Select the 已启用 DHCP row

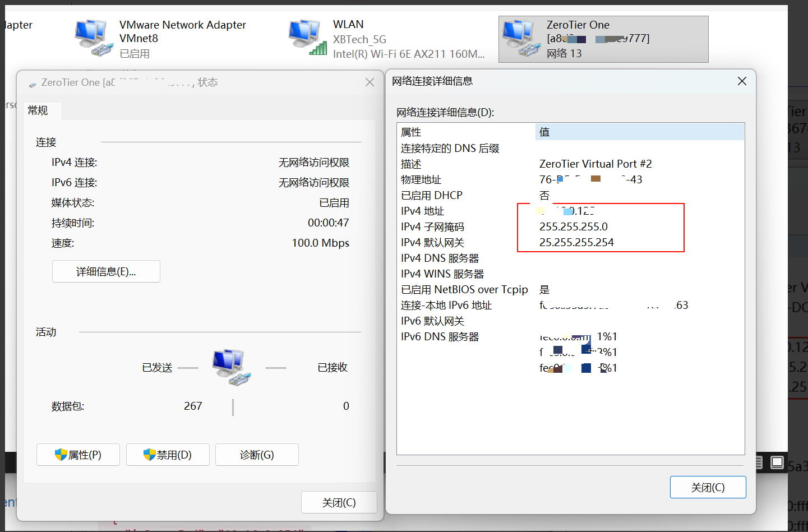pyautogui.click(x=571, y=195)
